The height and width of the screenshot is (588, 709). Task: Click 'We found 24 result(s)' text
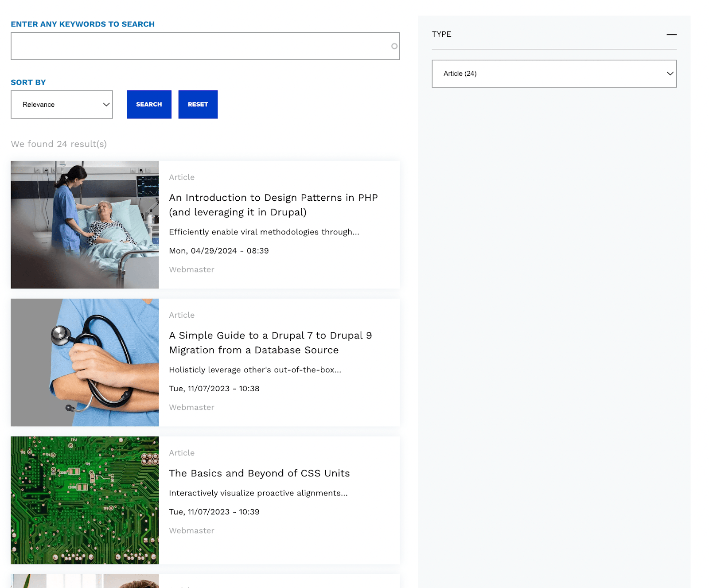pos(59,144)
